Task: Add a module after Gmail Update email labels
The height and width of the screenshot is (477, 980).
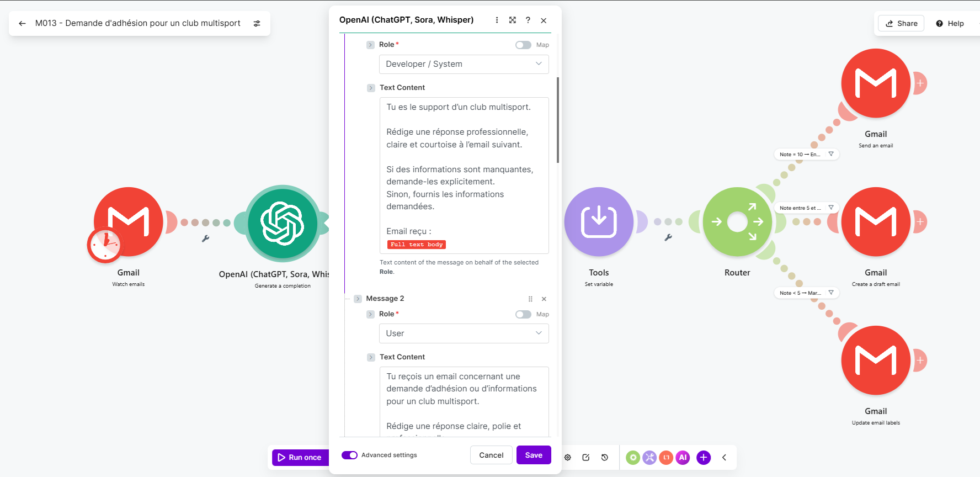Action: (x=920, y=360)
